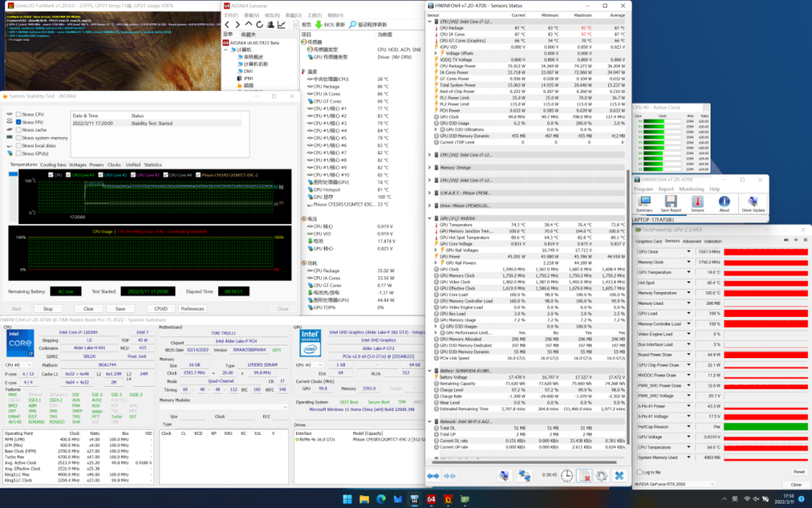Click the settings gear icon in HWiNFO sensors
Screen dimensions: 812x508
click(x=601, y=476)
